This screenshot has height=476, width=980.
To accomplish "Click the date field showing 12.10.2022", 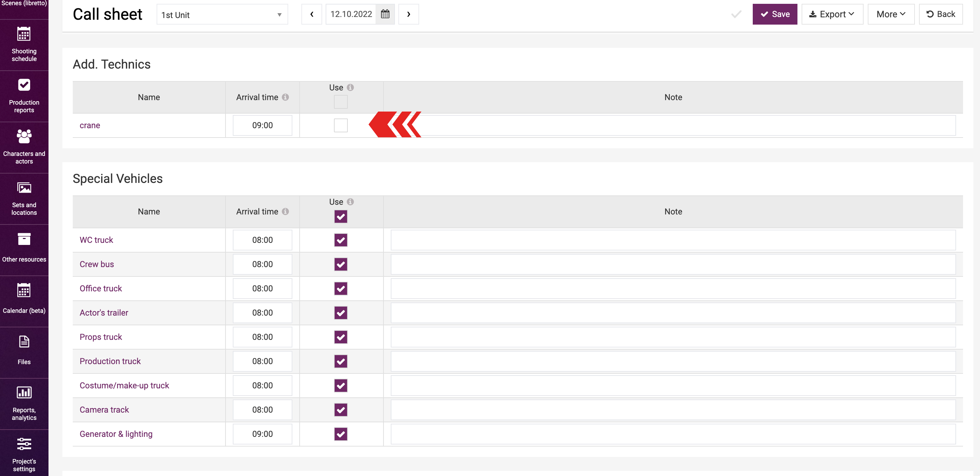I will [351, 14].
